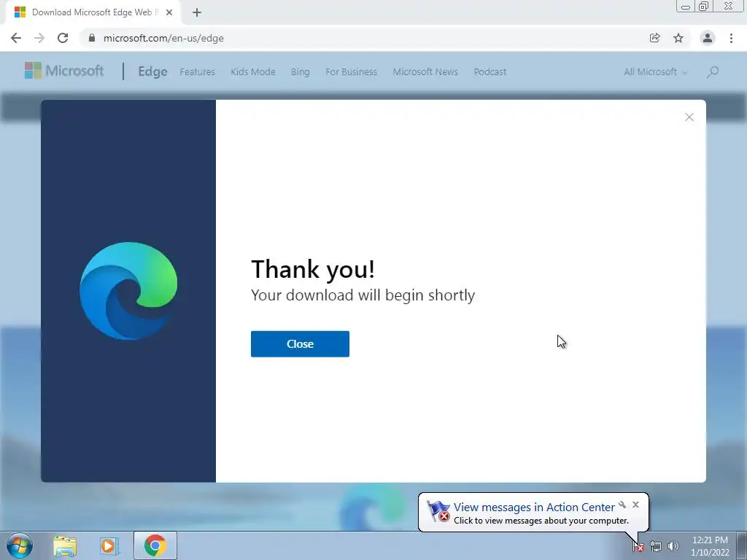
Task: Open Windows Explorer from the taskbar
Action: pos(65,545)
